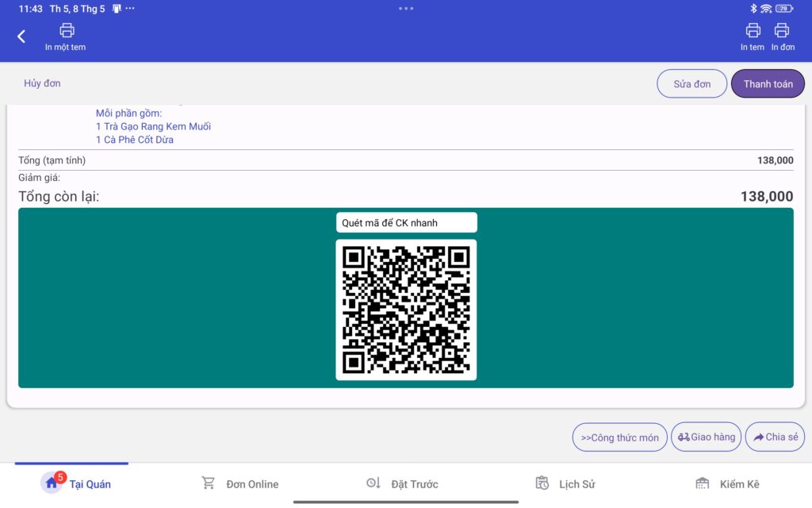
Task: Open the Kiểm Kê inventory tab
Action: click(727, 483)
